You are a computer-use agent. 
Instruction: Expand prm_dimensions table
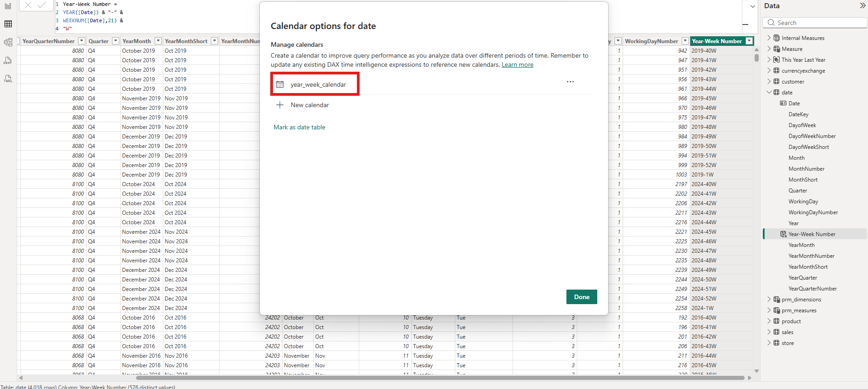(x=769, y=299)
